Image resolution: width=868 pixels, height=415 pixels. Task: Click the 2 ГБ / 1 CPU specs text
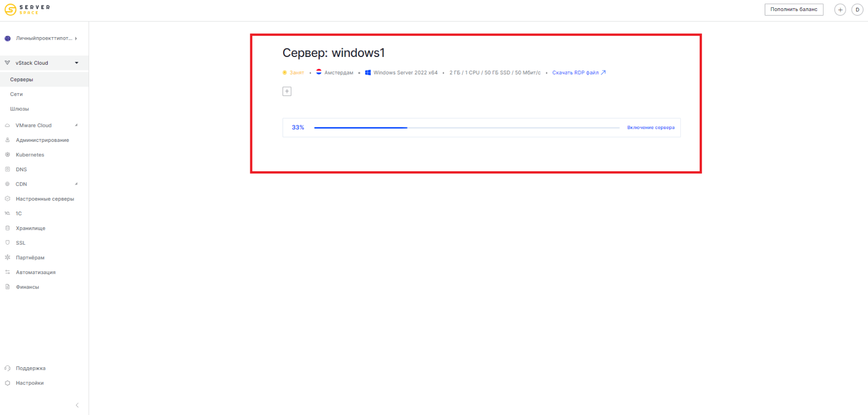pos(495,73)
